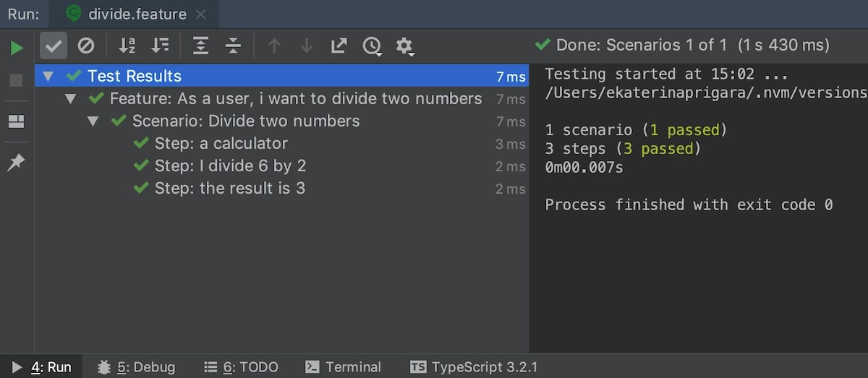868x378 pixels.
Task: Go to previous failed test arrow
Action: click(x=274, y=46)
